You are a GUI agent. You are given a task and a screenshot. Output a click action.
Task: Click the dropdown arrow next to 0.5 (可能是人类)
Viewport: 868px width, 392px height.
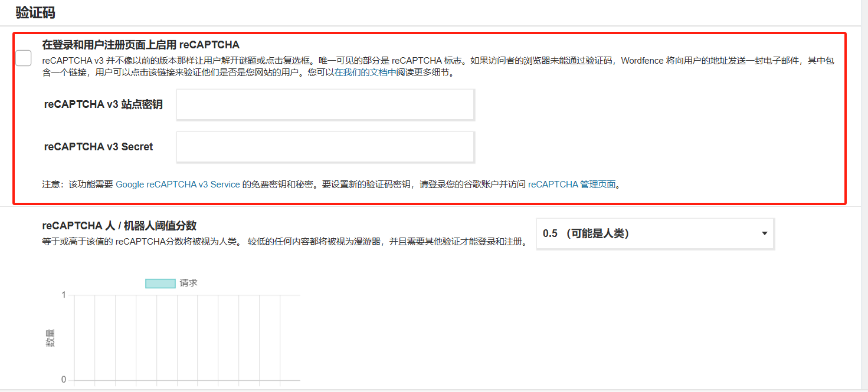(764, 233)
